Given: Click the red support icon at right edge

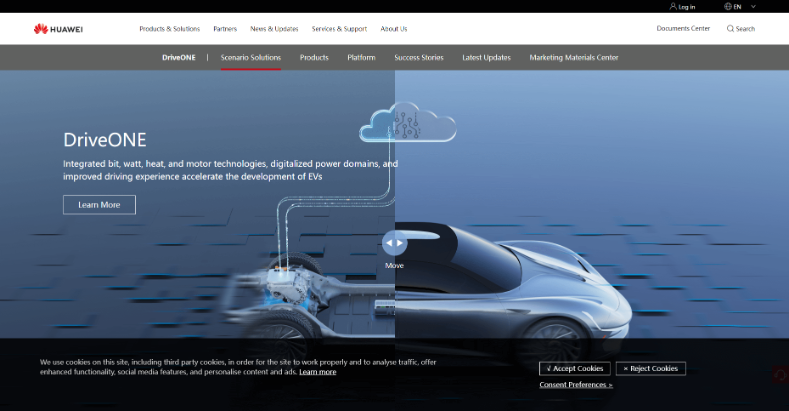Looking at the screenshot, I should pos(781,375).
